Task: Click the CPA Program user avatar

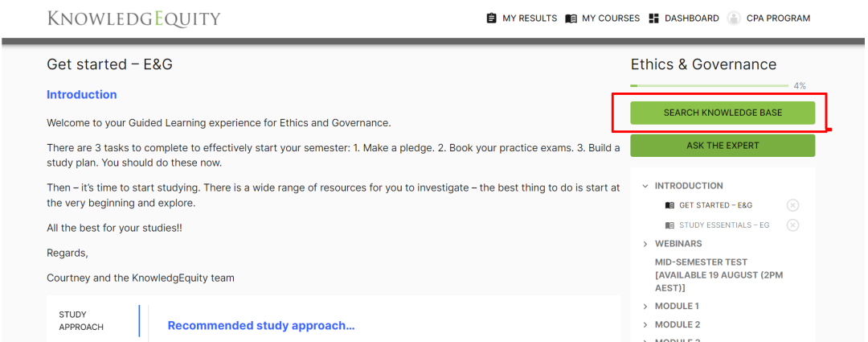Action: [734, 19]
